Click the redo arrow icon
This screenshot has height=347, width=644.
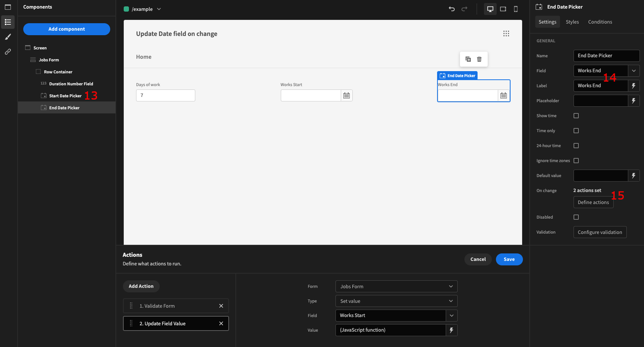click(x=464, y=9)
